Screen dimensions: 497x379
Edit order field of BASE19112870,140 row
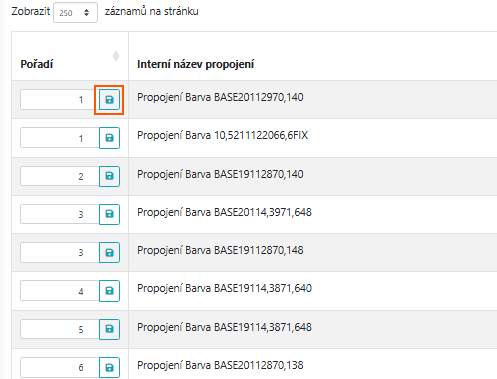[60, 176]
